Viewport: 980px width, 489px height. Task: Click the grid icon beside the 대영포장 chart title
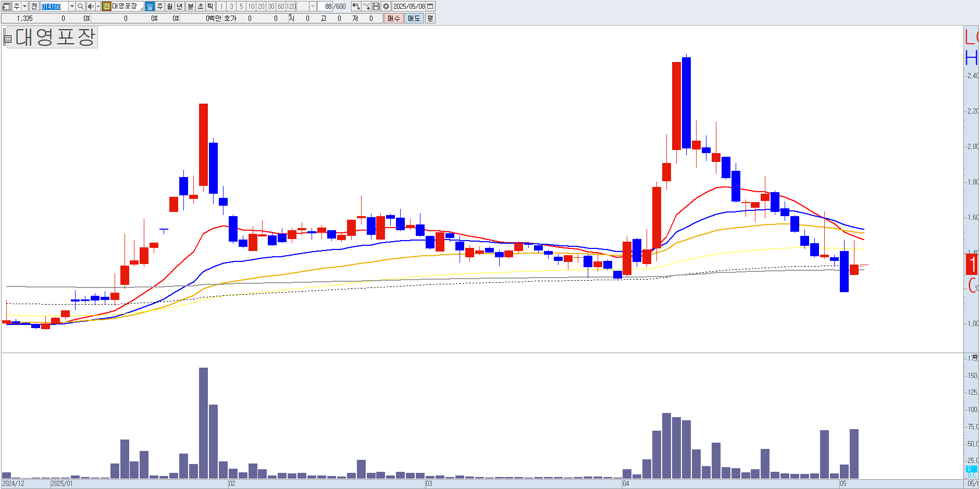[8, 38]
